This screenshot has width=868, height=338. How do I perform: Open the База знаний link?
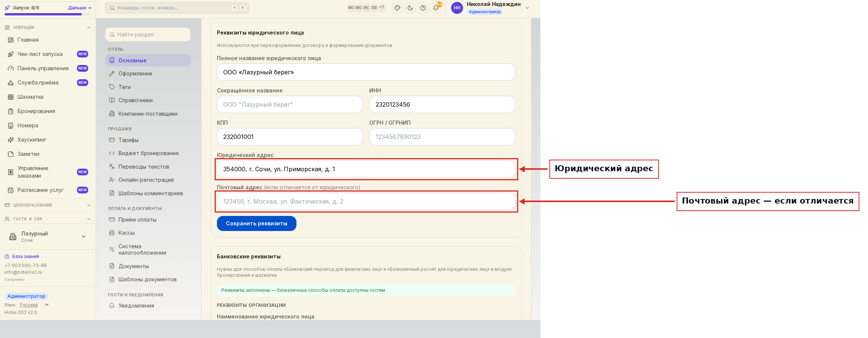point(22,257)
